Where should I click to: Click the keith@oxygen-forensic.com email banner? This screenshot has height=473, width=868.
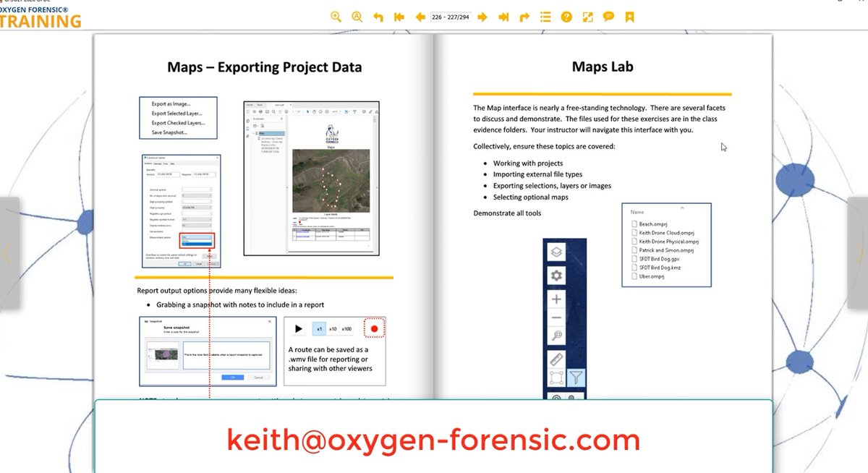click(x=433, y=440)
